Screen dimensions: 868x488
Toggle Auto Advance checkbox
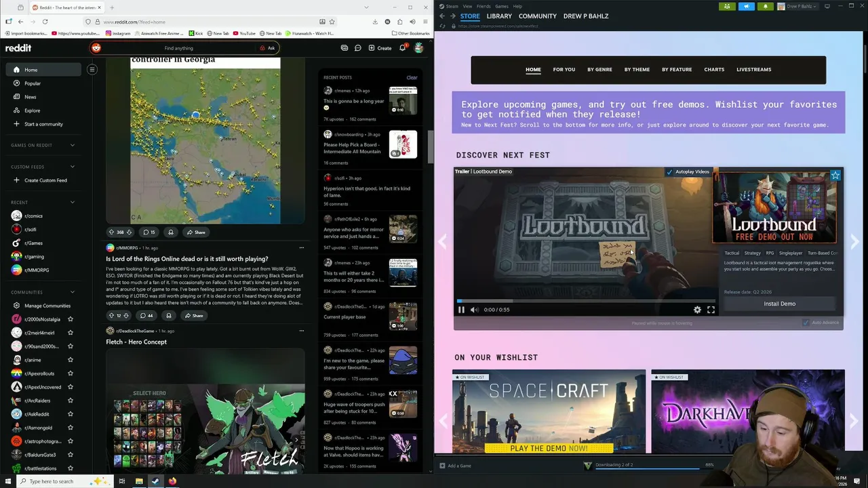806,323
